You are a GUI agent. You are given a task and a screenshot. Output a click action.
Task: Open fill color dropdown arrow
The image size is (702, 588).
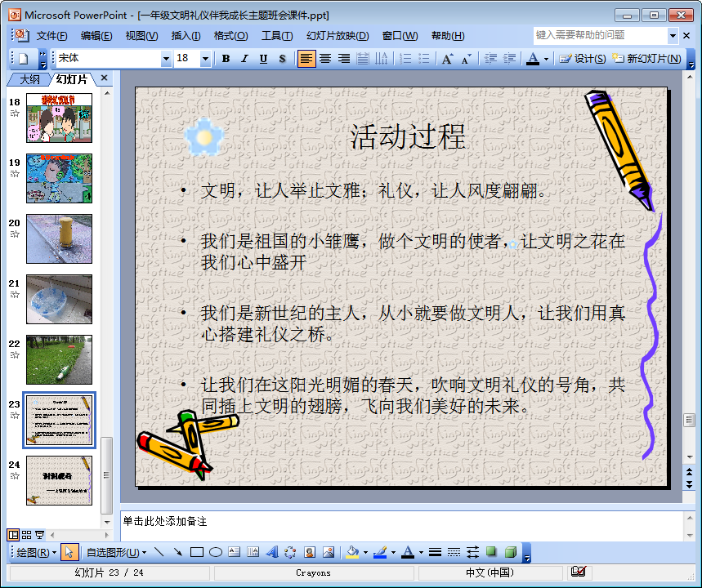[366, 552]
